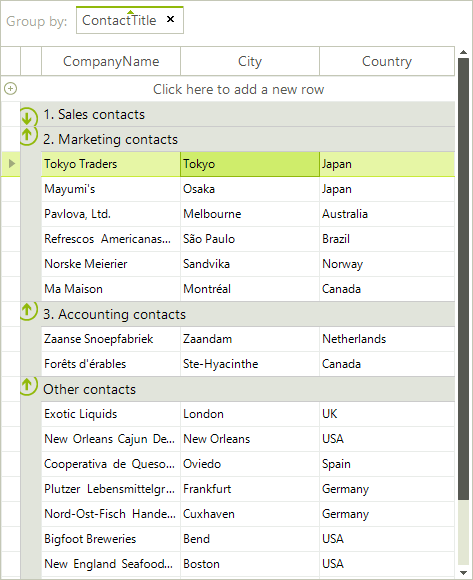
Task: Select the Refrescos Americanas... cell
Action: click(111, 239)
